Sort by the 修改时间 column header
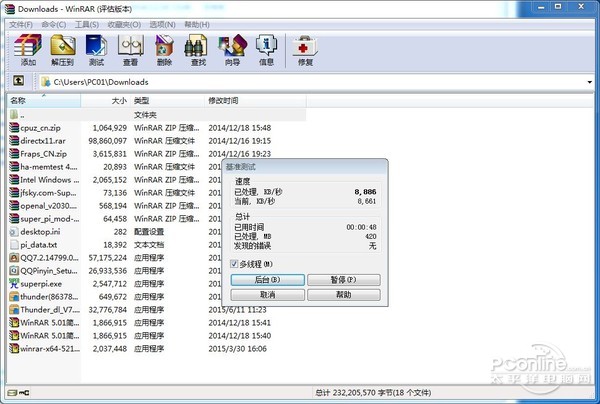This screenshot has width=600, height=404. pos(255,101)
